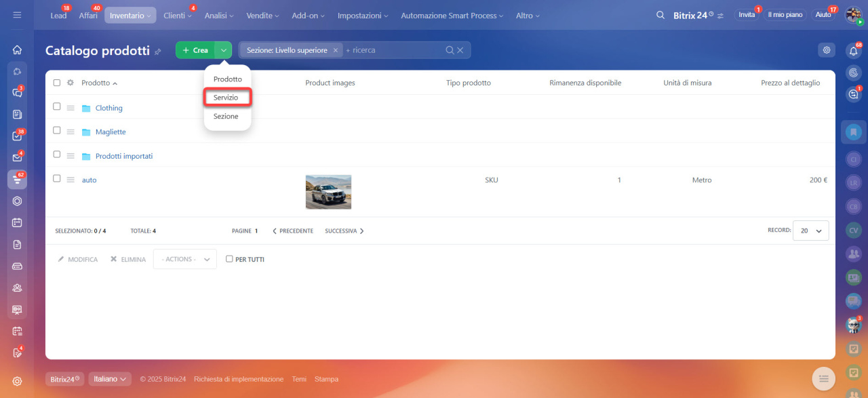Click the auto product car thumbnail
The image size is (868, 398).
point(328,192)
